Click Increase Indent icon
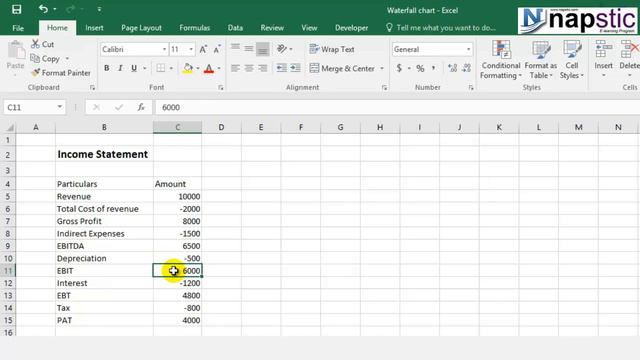Screen dimensions: 640x360 point(295,68)
